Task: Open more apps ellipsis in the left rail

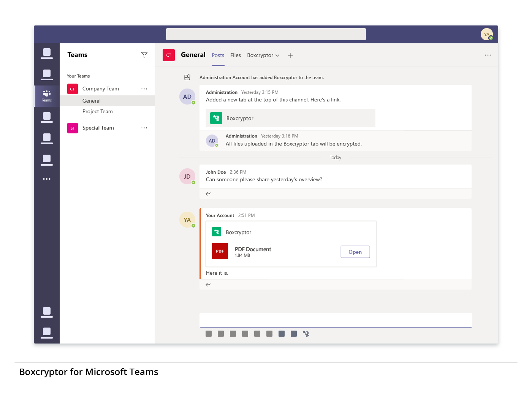Action: pos(47,179)
